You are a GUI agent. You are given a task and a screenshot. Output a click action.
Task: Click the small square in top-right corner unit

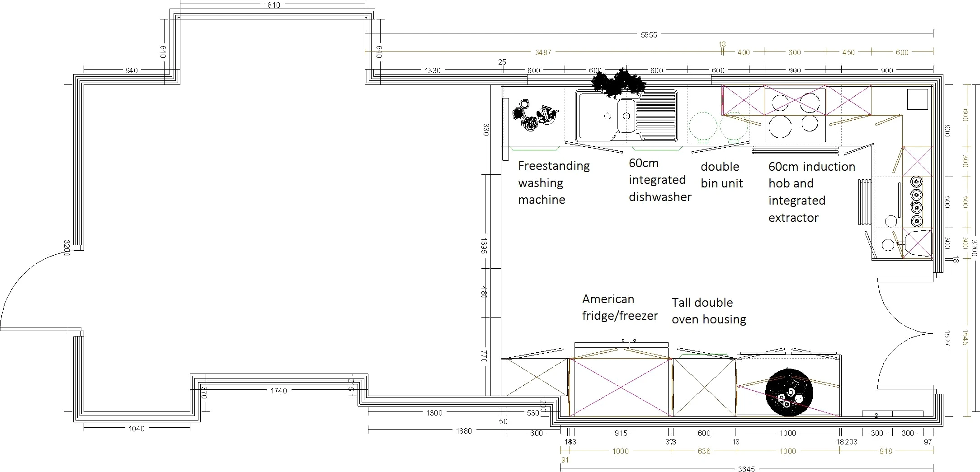(x=918, y=99)
